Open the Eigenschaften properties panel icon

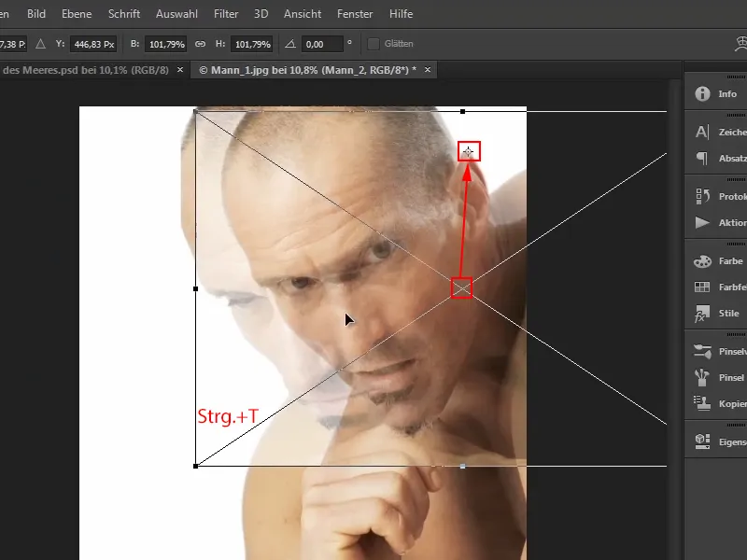point(702,441)
